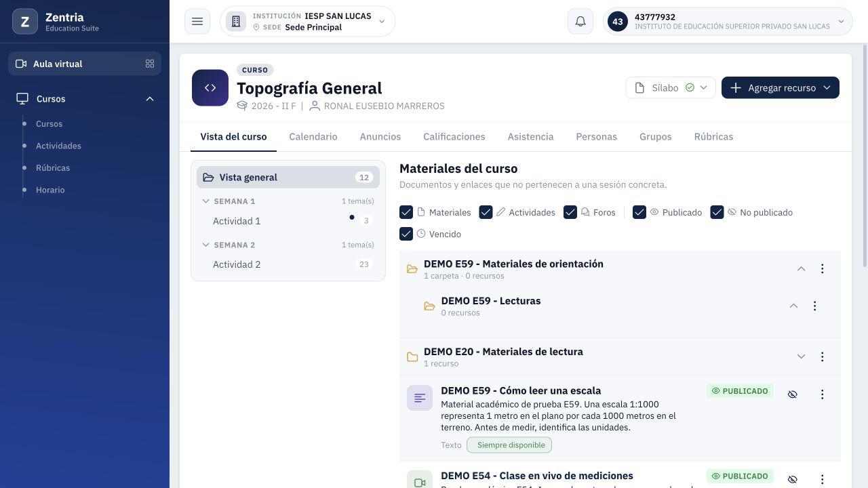Collapse SEMANA 1 in the course outline
Screen dimensions: 868x488
tap(288, 201)
